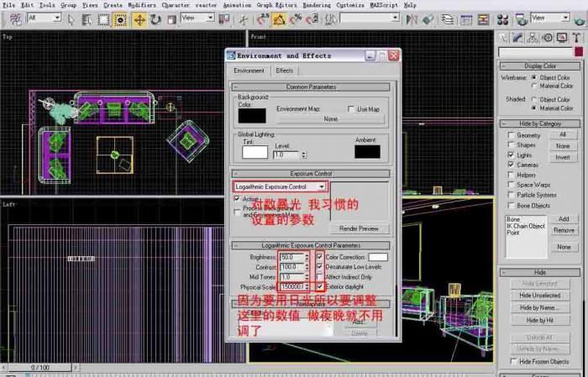Open the MAXScript menu
This screenshot has height=377, width=588.
point(384,5)
